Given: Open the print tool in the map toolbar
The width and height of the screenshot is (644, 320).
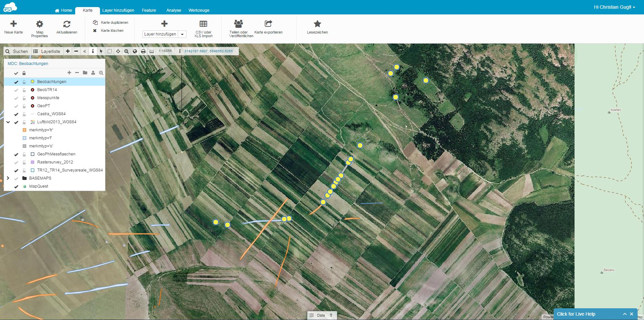Looking at the screenshot, I should tap(143, 51).
